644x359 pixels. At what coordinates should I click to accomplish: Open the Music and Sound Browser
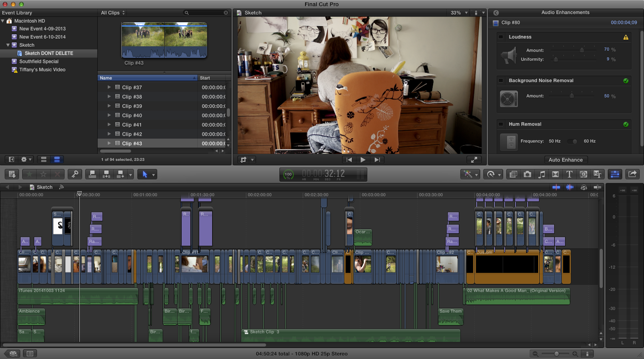click(x=541, y=174)
